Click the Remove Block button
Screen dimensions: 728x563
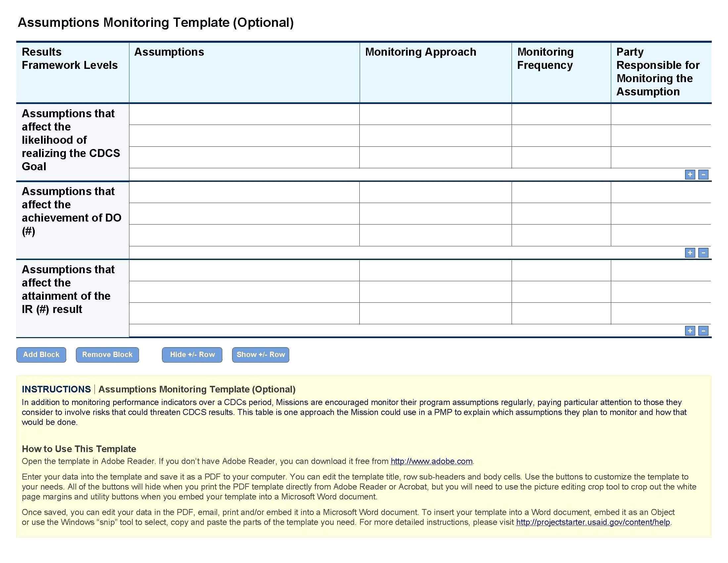pos(108,354)
